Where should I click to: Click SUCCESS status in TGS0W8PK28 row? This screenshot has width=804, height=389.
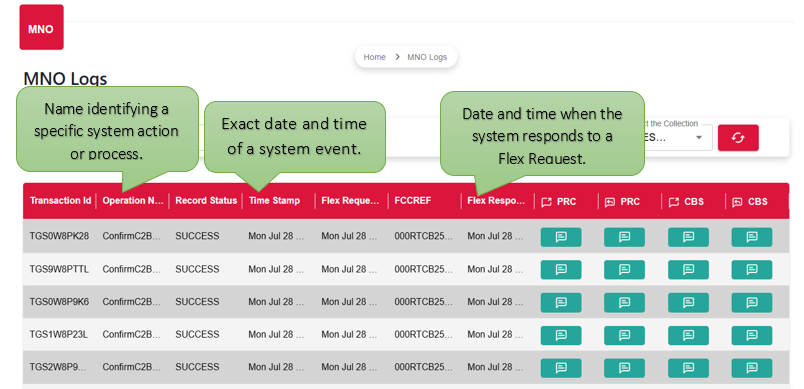click(197, 236)
